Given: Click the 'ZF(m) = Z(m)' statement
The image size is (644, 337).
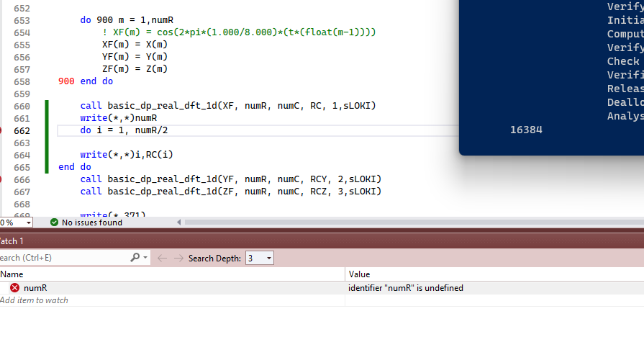Looking at the screenshot, I should pyautogui.click(x=135, y=69).
